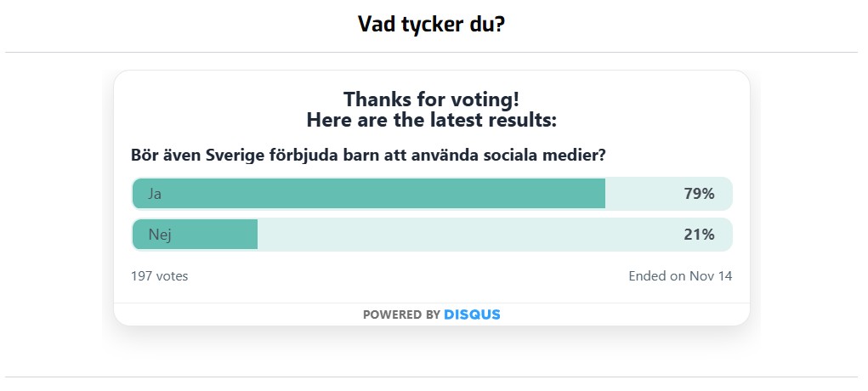Click the 21% result percentage

point(699,235)
